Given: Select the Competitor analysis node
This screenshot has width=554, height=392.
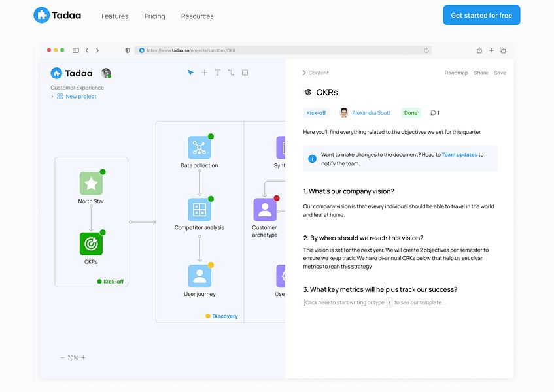Looking at the screenshot, I should pos(199,210).
